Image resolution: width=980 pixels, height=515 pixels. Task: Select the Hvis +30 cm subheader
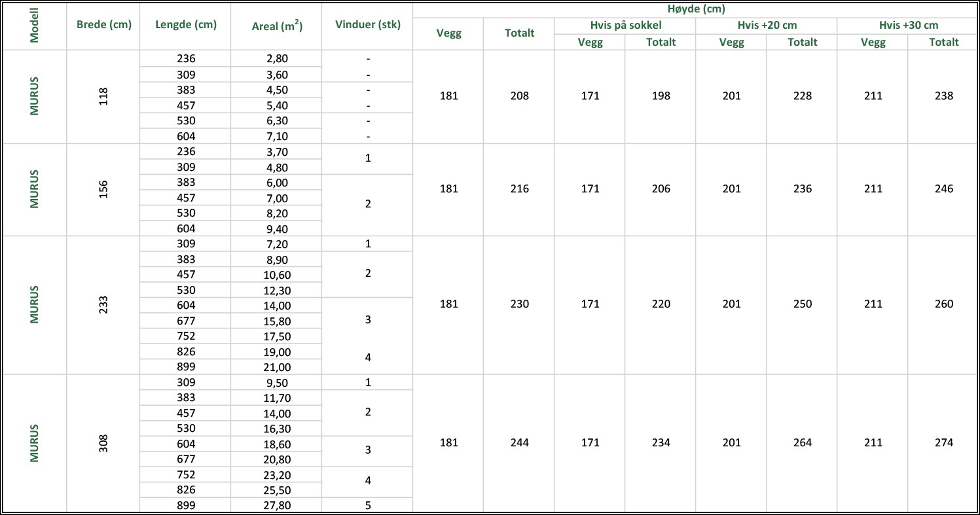click(x=908, y=25)
